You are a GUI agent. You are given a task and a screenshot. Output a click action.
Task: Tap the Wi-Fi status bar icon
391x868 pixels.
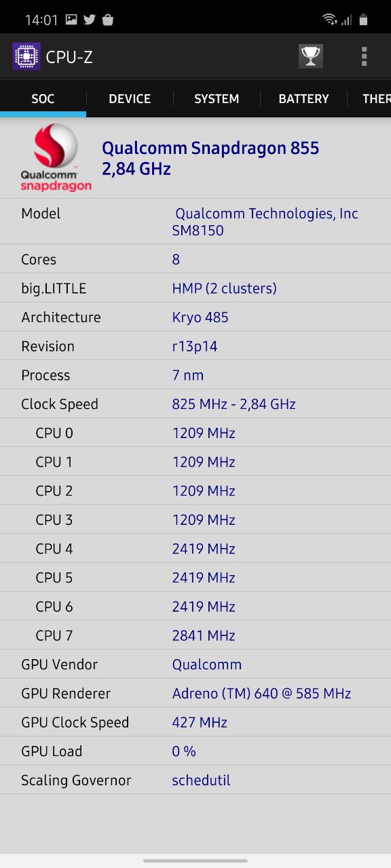coord(331,18)
